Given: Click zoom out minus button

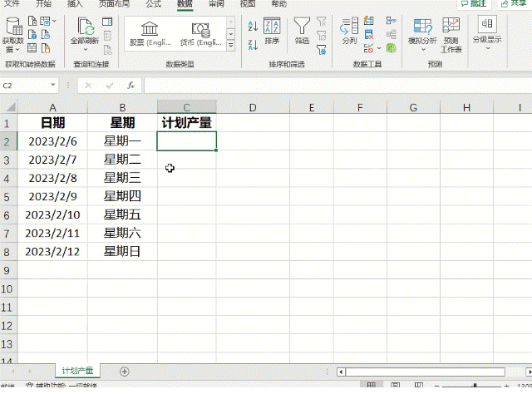Looking at the screenshot, I should point(437,386).
